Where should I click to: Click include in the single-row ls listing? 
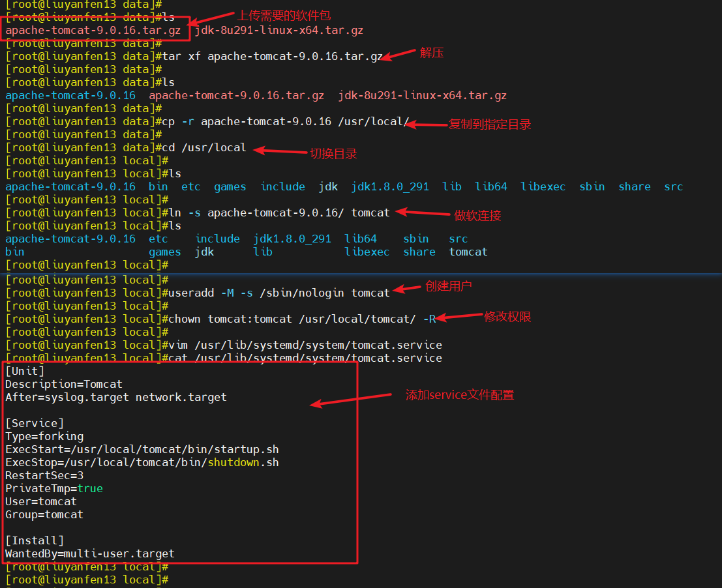point(282,187)
